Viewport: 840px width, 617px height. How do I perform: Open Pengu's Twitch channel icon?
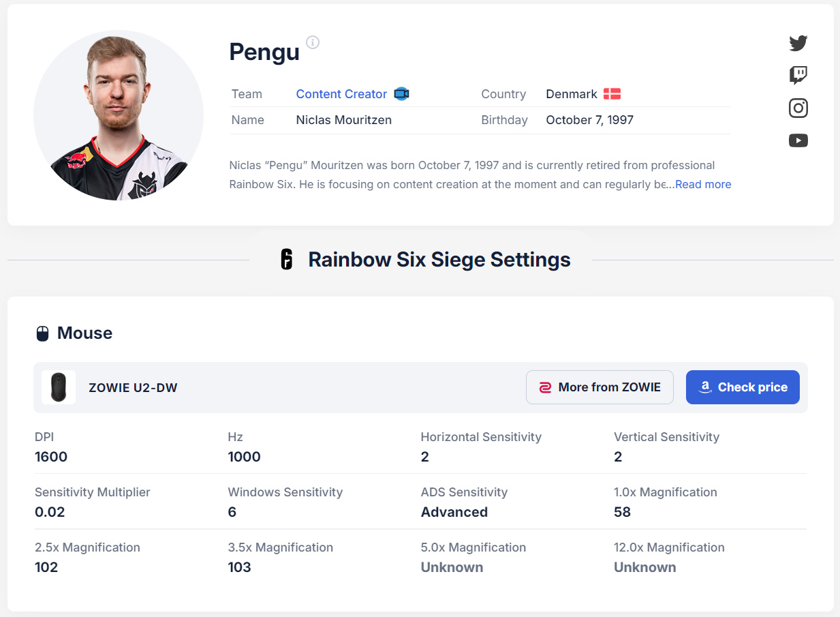[x=798, y=75]
